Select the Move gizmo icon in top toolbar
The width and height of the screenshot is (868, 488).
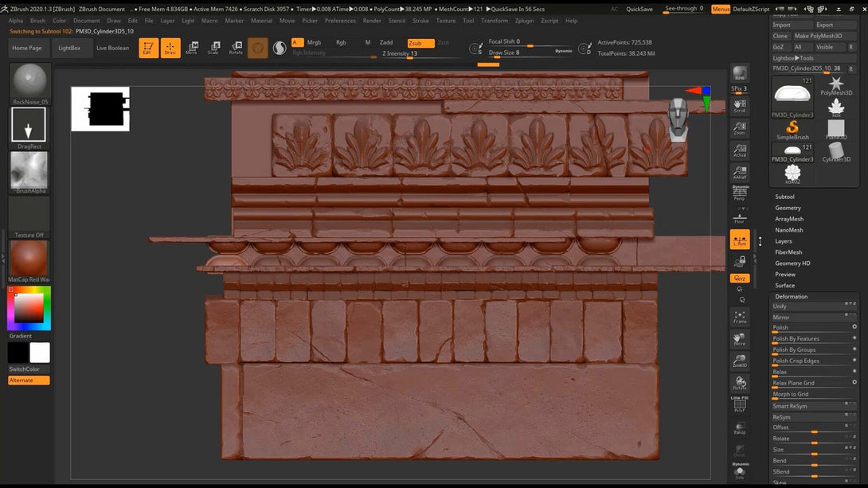coord(192,48)
